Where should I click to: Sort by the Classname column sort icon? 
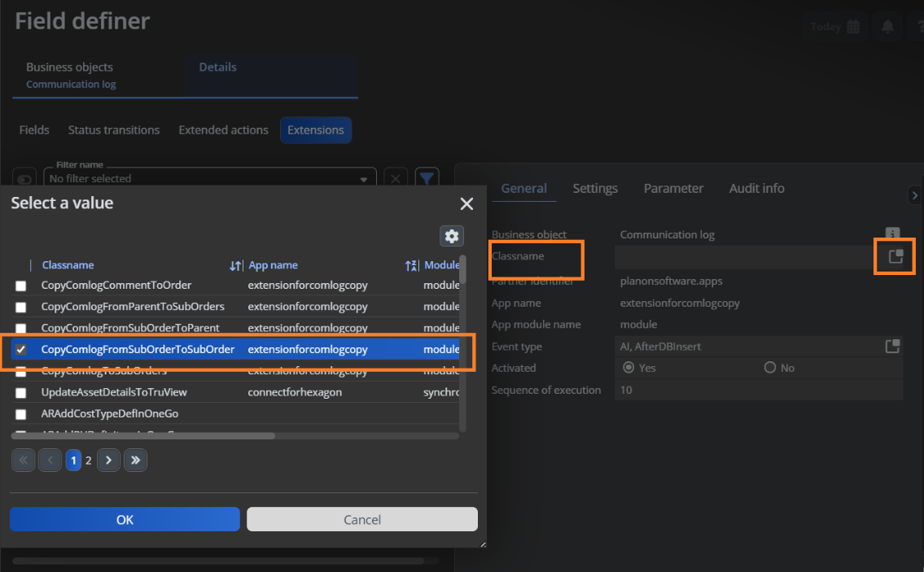[235, 266]
